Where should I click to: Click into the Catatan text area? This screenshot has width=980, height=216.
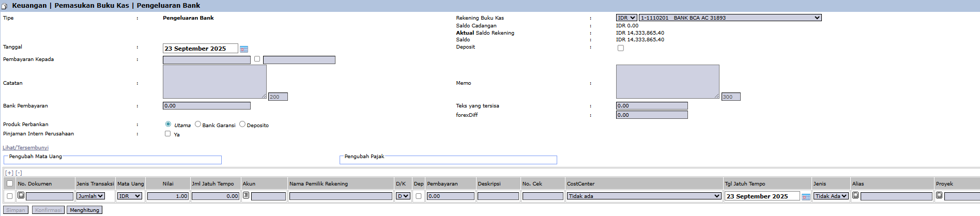215,82
